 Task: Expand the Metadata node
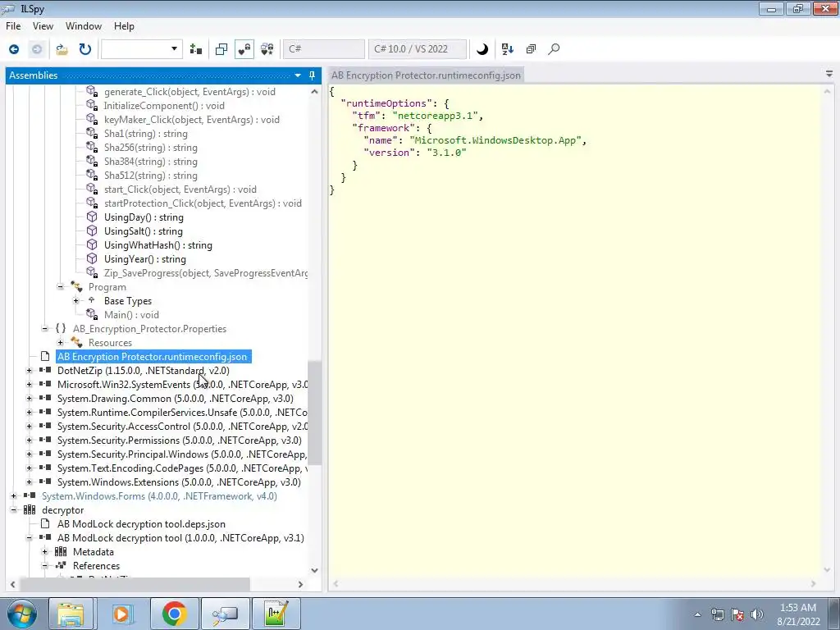45,552
